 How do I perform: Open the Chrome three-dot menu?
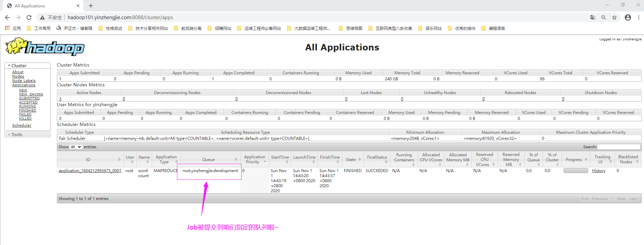pos(639,17)
